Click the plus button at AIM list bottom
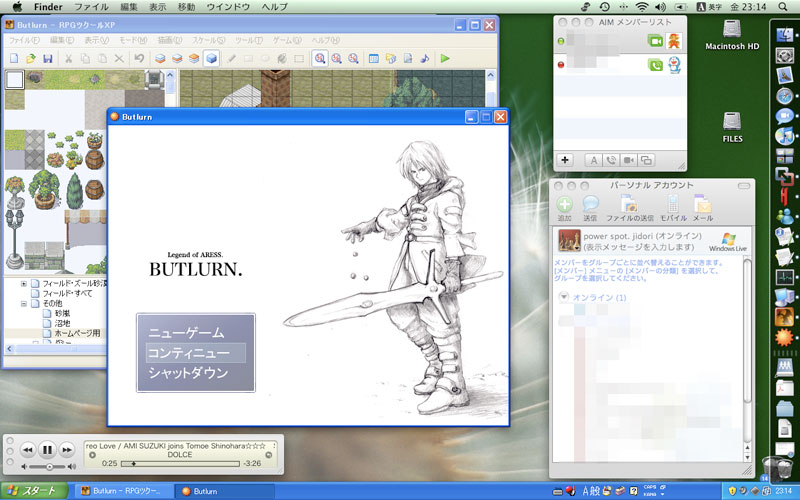 click(x=565, y=160)
